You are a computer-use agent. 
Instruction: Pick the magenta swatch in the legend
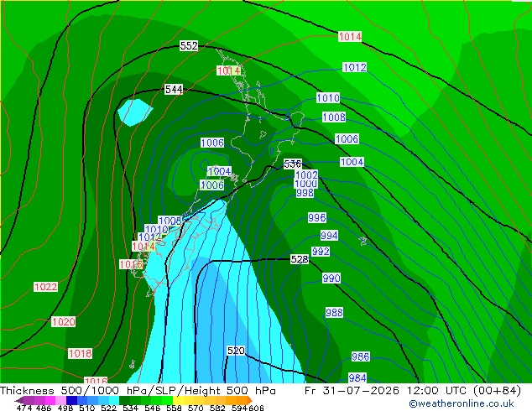pos(50,400)
